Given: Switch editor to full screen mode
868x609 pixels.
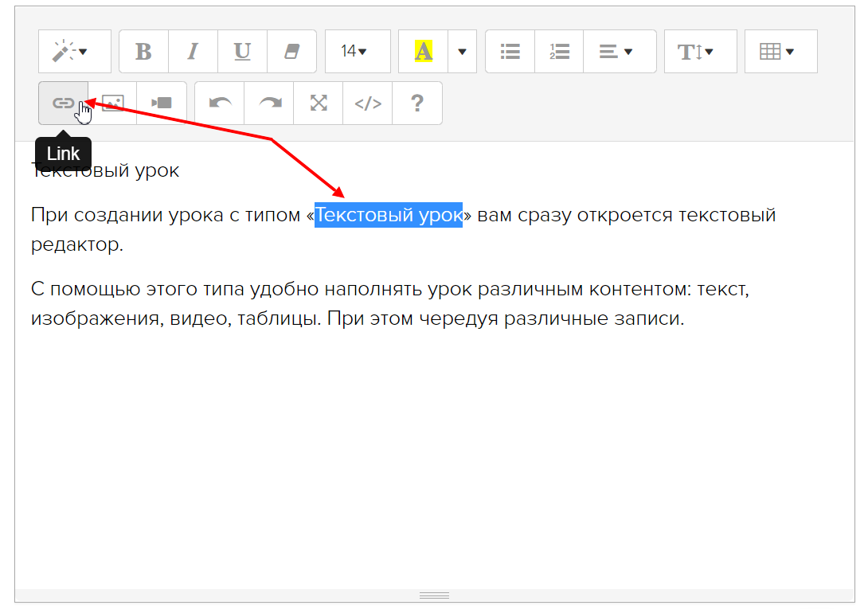Looking at the screenshot, I should (319, 103).
